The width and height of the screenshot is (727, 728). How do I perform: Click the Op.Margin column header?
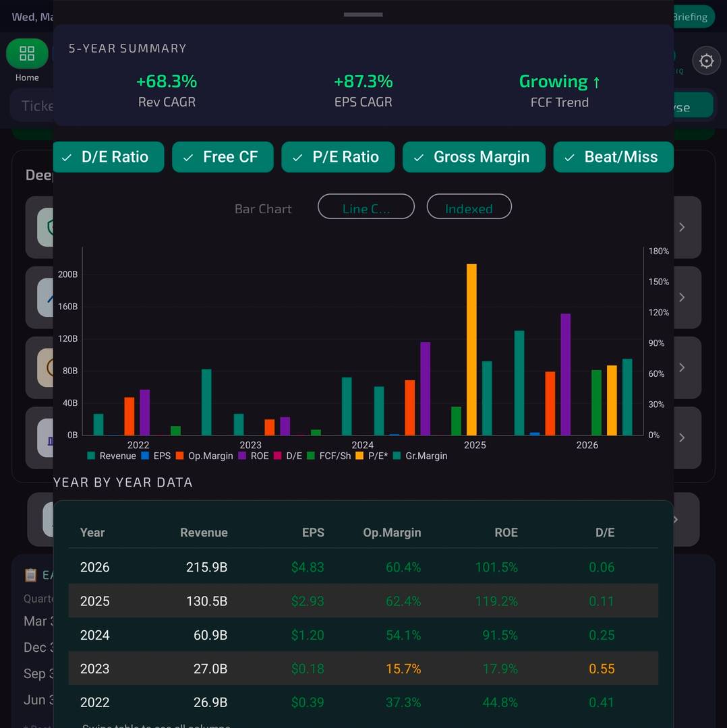click(392, 533)
